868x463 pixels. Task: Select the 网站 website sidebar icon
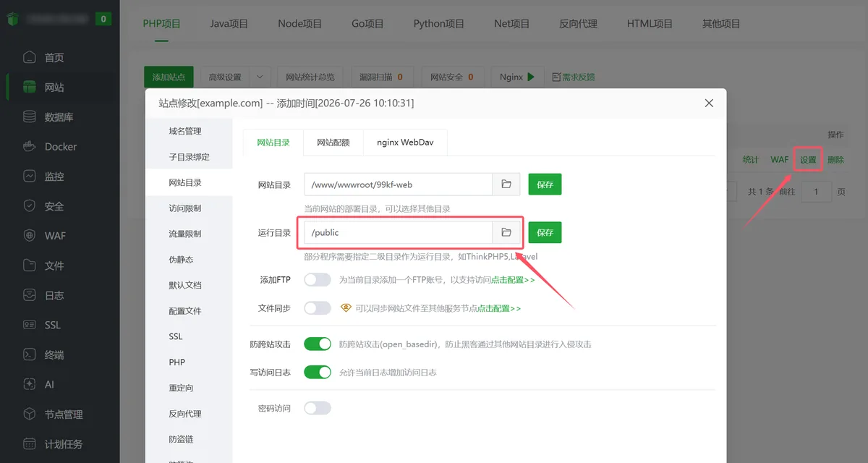(29, 87)
